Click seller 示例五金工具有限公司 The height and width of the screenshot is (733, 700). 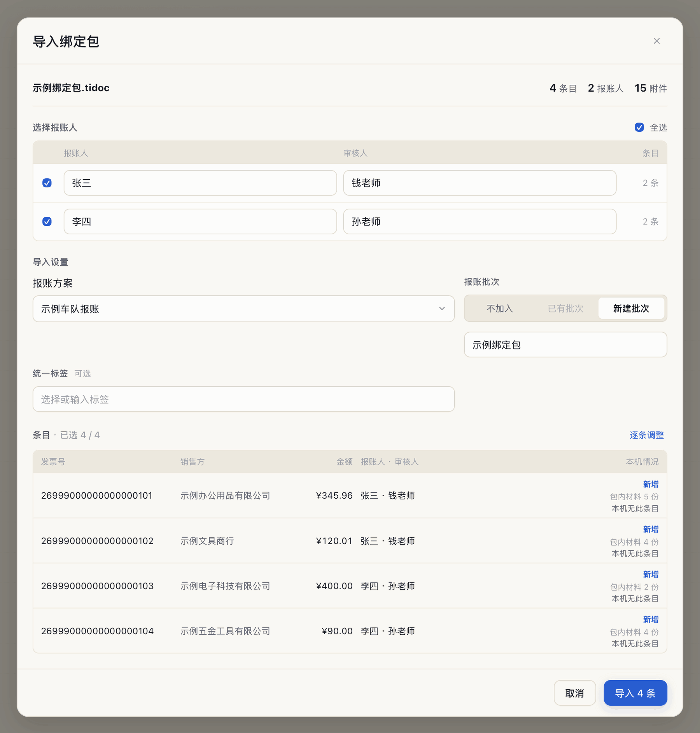click(x=225, y=631)
